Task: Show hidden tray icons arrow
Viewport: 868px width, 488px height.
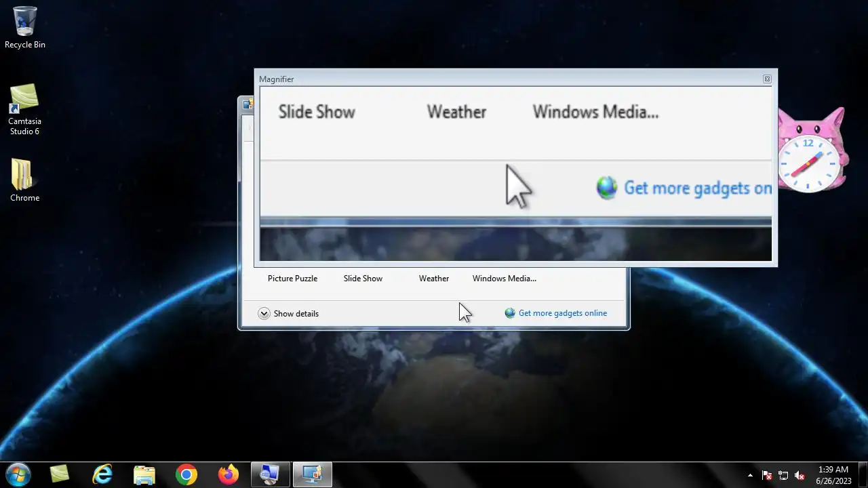Action: tap(750, 475)
